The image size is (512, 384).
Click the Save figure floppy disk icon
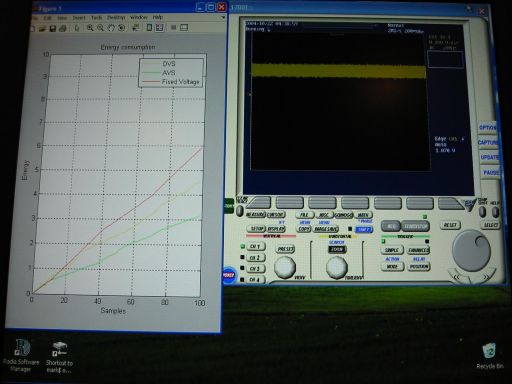pos(53,29)
